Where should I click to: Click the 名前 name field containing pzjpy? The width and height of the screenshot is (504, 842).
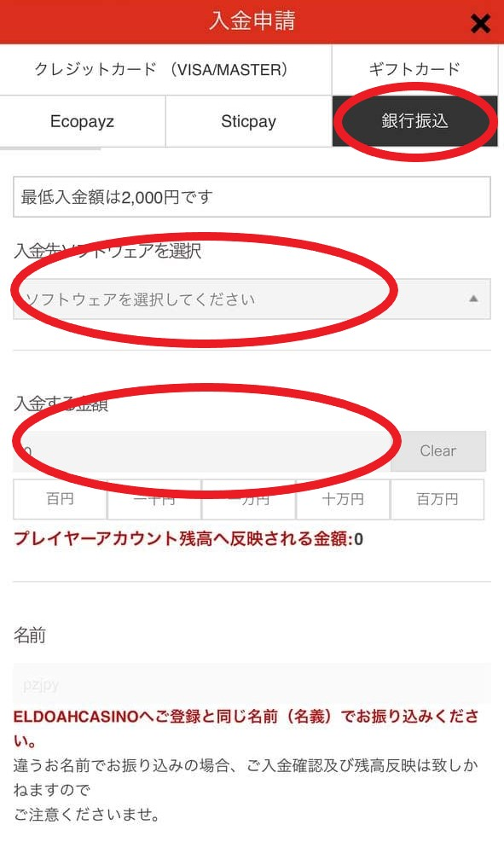pos(252,683)
